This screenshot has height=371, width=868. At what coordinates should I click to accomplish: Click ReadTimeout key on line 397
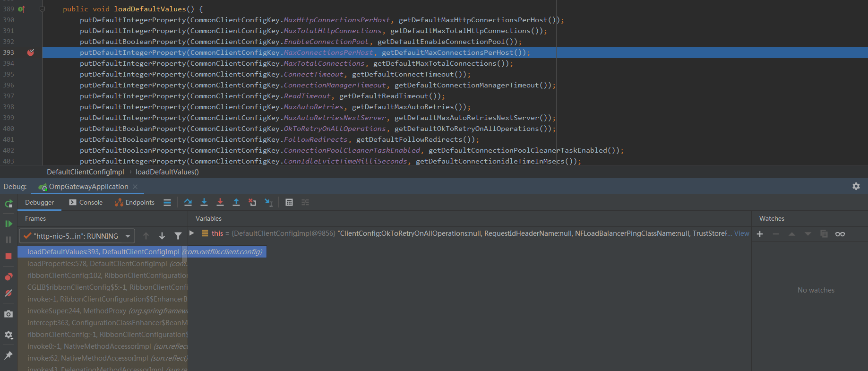point(307,96)
